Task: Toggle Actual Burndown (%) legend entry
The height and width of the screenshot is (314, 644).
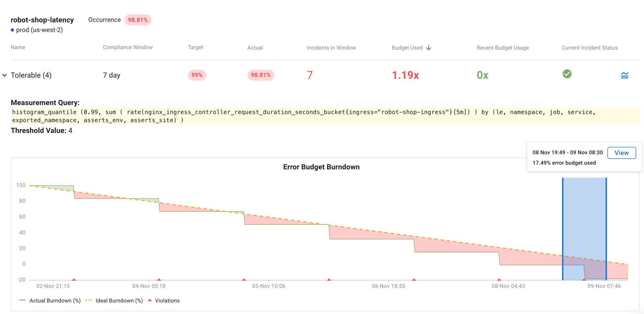Action: (50, 300)
